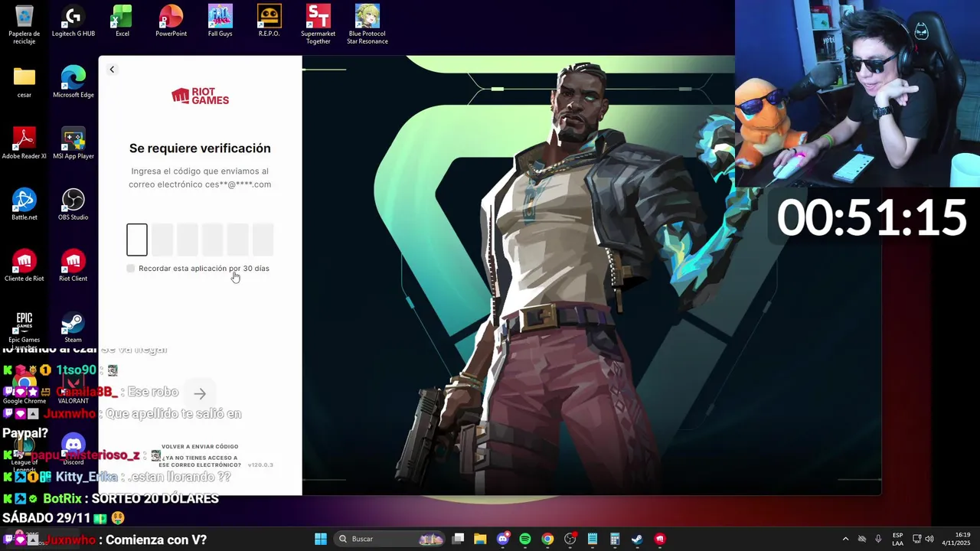Open Battle.net desktop shortcut

pos(24,205)
